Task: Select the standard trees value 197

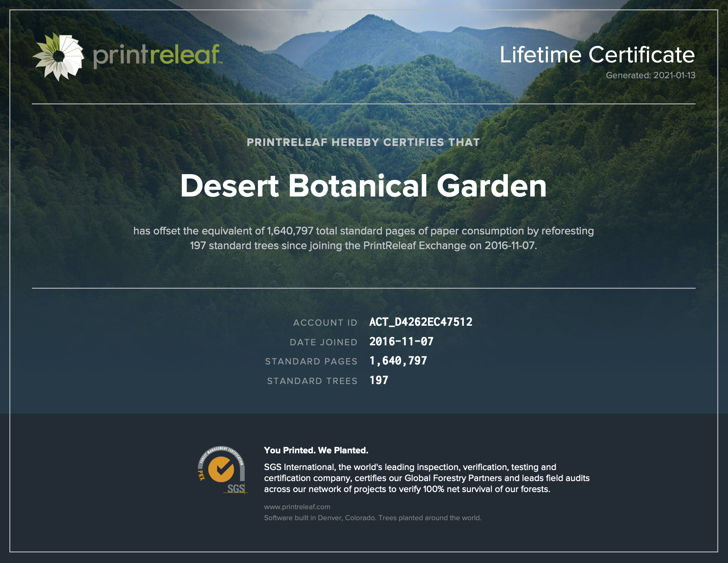Action: (379, 380)
